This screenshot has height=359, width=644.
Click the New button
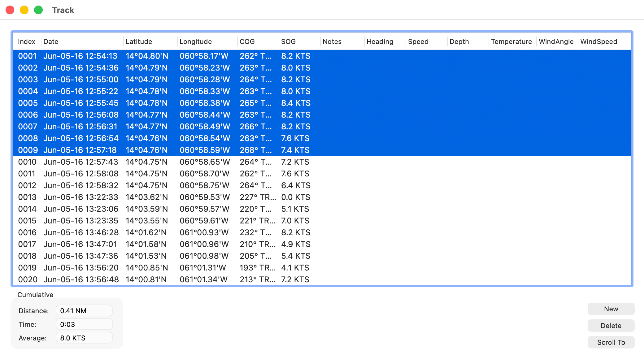(611, 309)
